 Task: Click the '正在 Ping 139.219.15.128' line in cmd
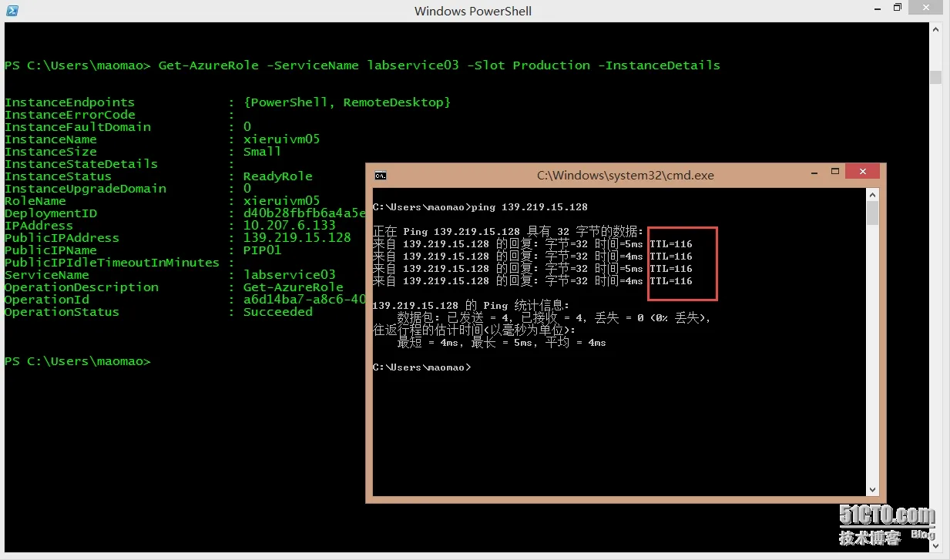[x=508, y=232]
